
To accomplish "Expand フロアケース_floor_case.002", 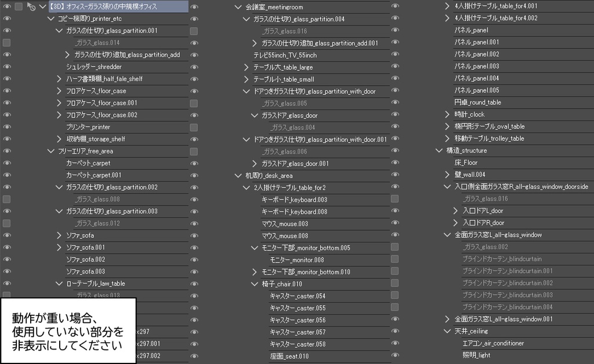I will click(x=59, y=115).
